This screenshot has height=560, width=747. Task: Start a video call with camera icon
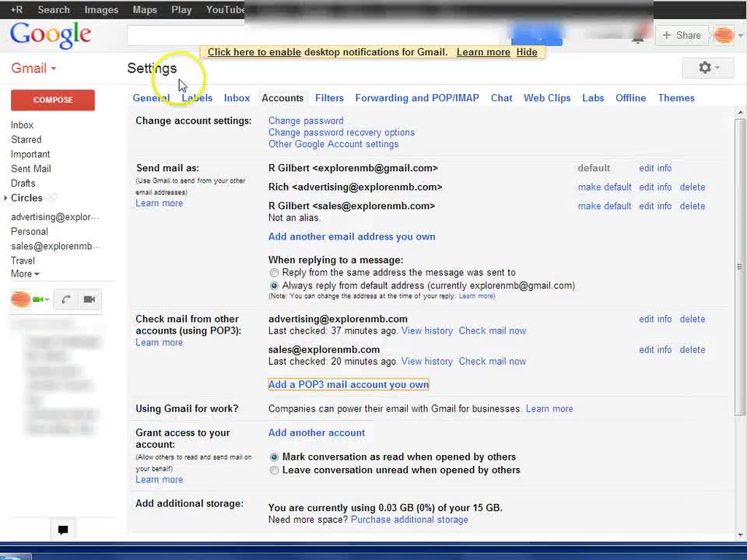click(89, 299)
